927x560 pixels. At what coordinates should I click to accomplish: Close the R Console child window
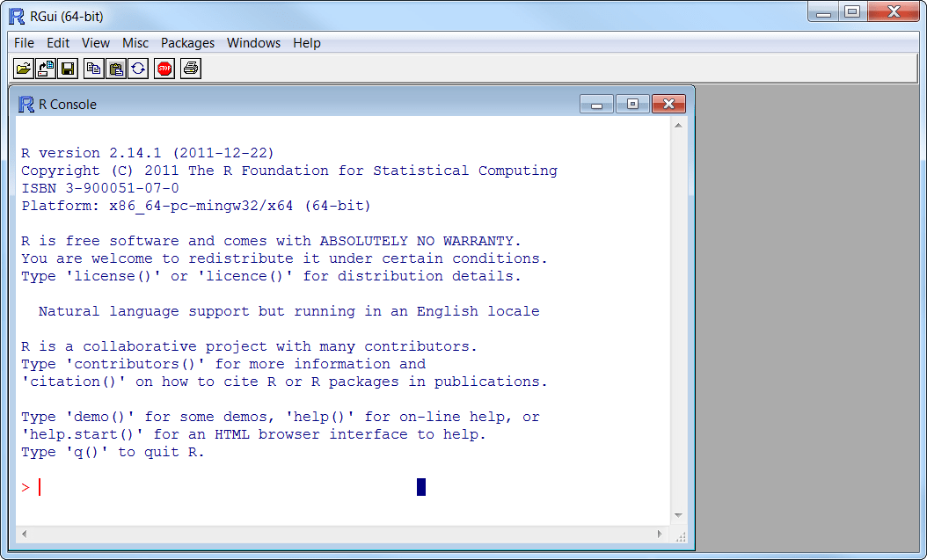(x=668, y=104)
